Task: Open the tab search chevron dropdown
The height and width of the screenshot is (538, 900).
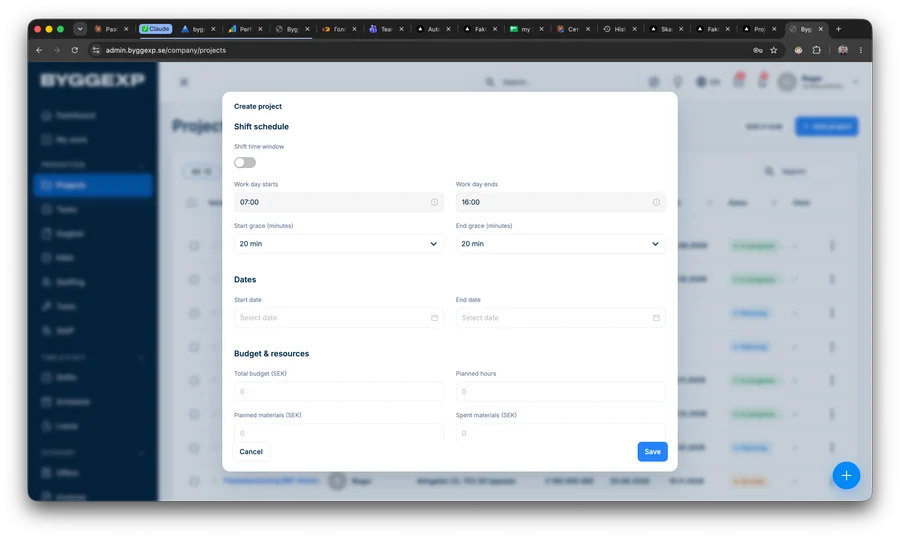Action: [x=80, y=29]
